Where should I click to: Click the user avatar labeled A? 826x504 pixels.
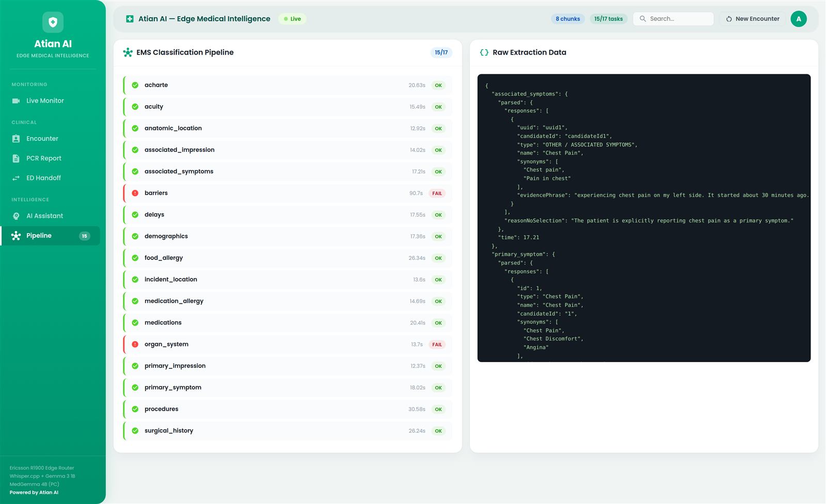799,19
